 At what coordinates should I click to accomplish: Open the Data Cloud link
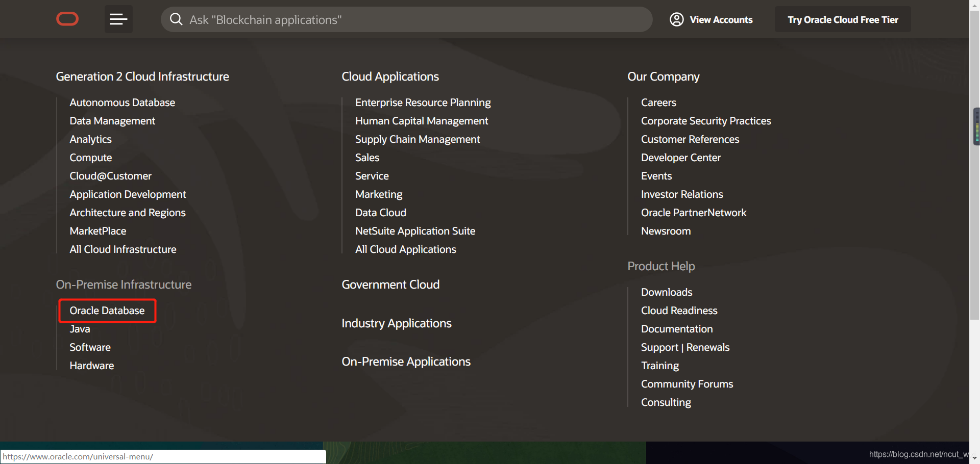tap(381, 213)
